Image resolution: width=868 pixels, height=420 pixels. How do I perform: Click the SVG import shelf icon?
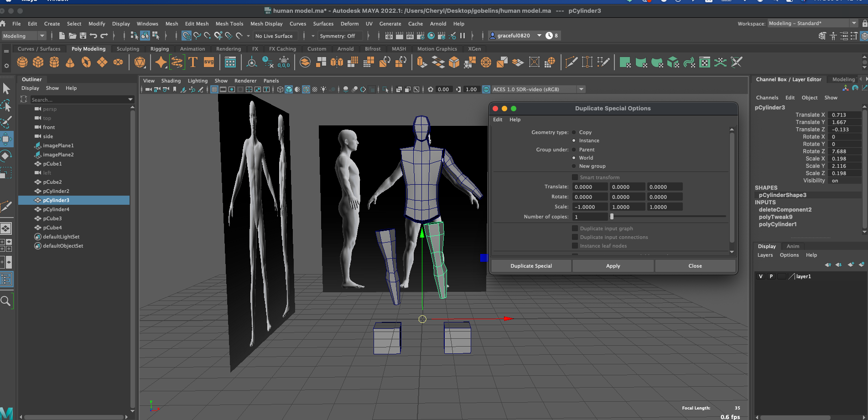click(x=209, y=62)
